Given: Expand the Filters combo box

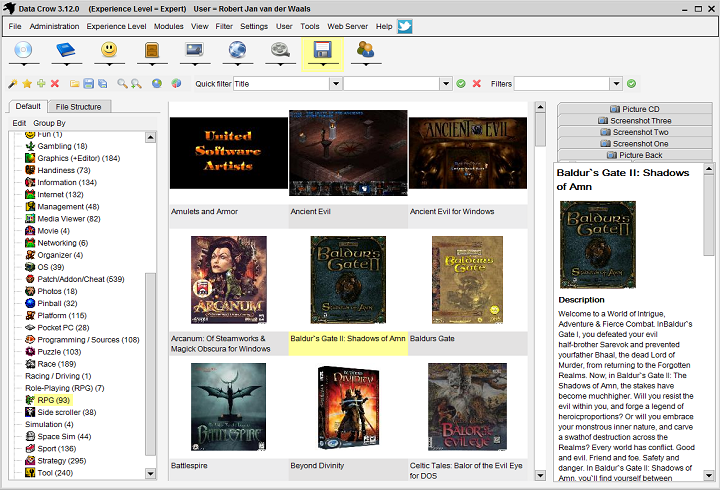Looking at the screenshot, I should point(616,84).
